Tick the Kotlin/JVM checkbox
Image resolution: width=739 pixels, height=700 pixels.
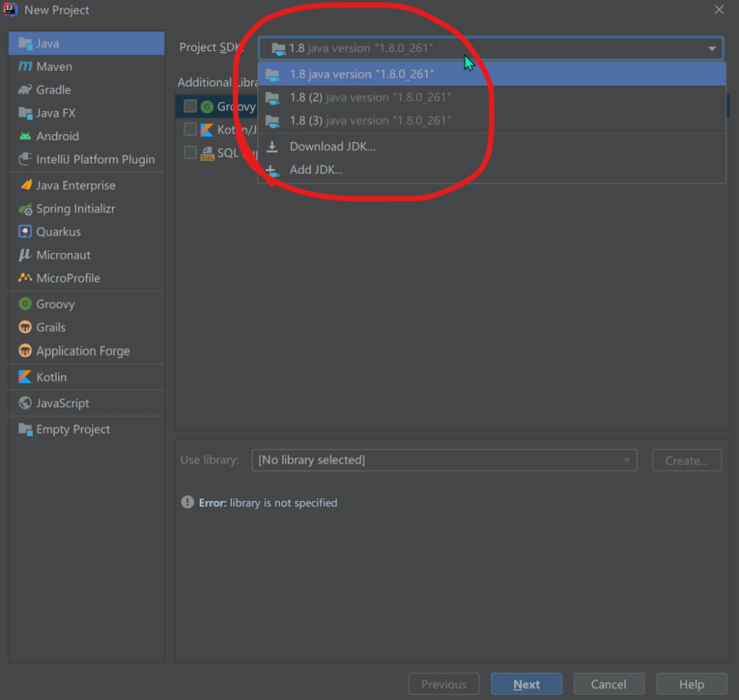(190, 129)
